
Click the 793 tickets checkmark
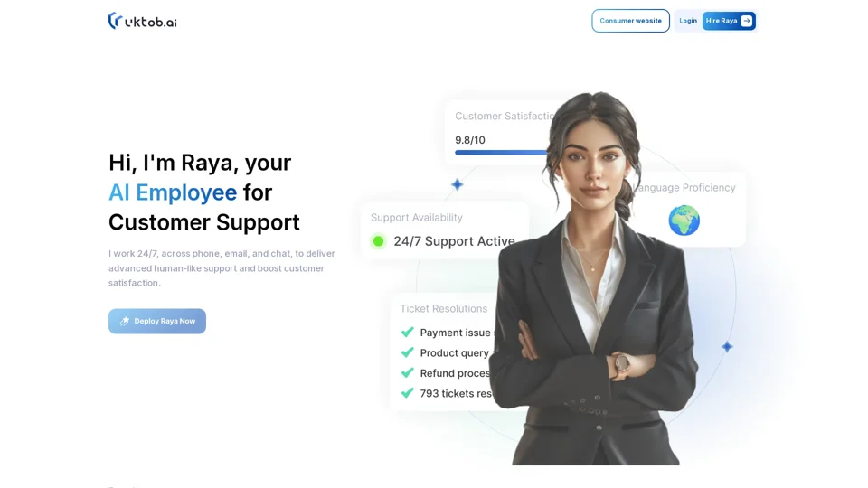[x=408, y=393]
